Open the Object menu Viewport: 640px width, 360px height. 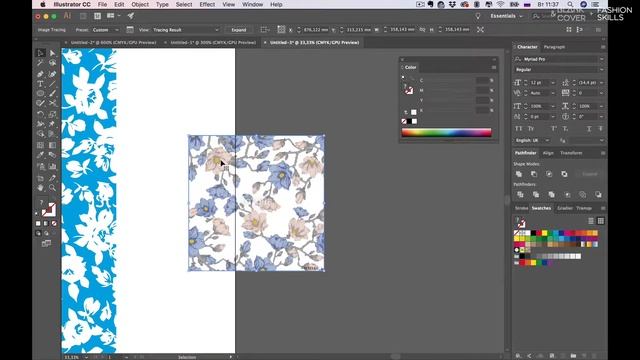coord(140,4)
